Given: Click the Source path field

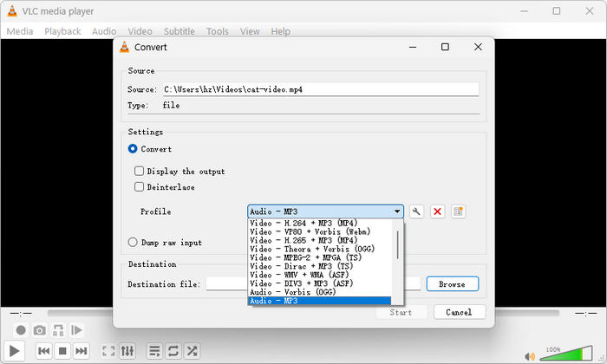Looking at the screenshot, I should pyautogui.click(x=321, y=89).
